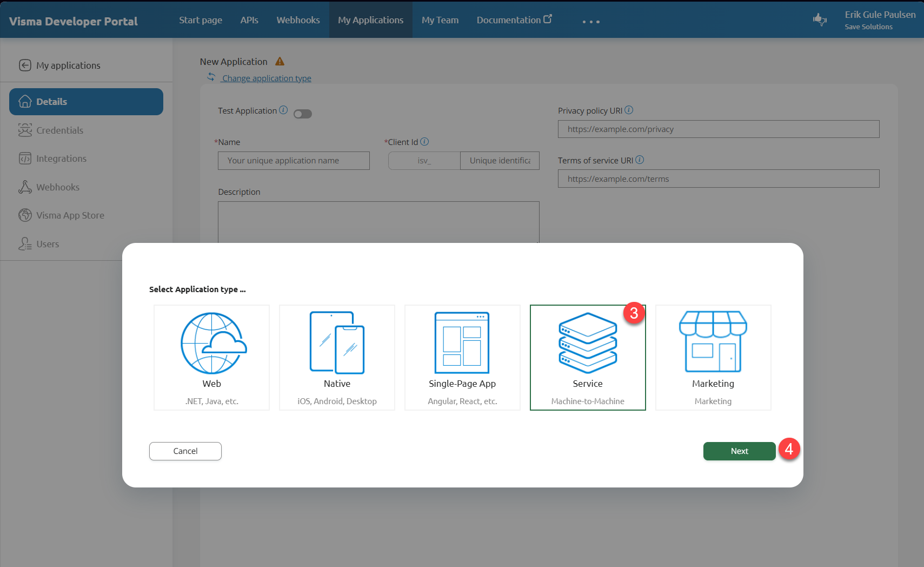The image size is (924, 567).
Task: Go to the My Team tab
Action: coord(440,20)
